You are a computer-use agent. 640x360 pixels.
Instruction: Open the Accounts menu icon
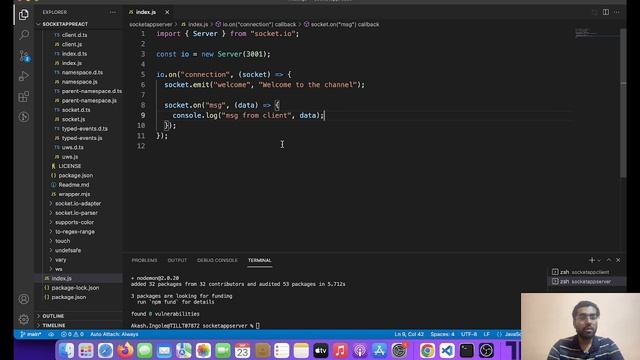click(24, 299)
